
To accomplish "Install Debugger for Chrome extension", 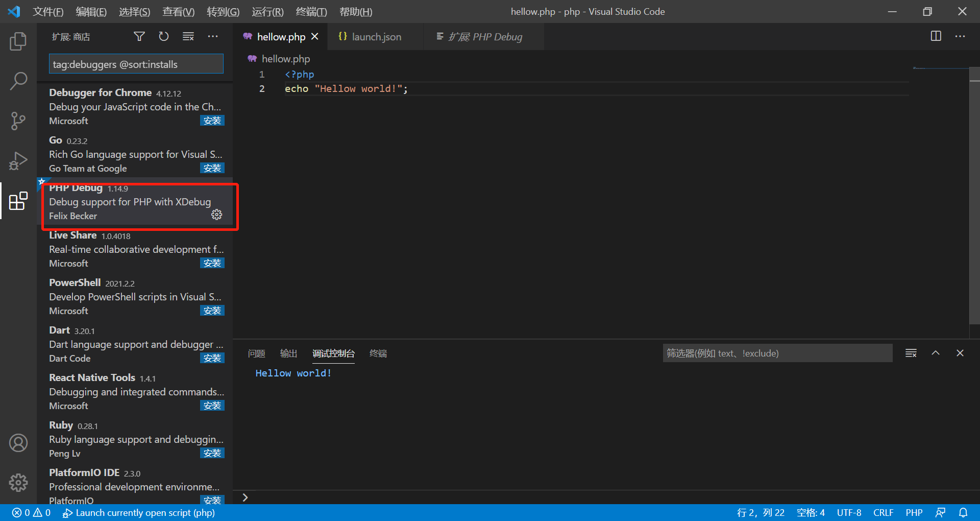I will point(212,121).
